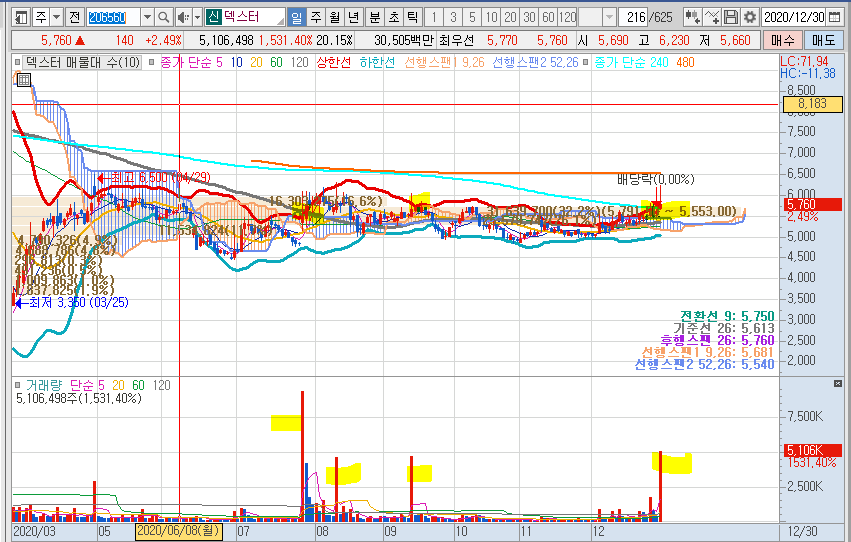
Task: Click 선행스팬1 9,26 legend label
Action: (444, 62)
